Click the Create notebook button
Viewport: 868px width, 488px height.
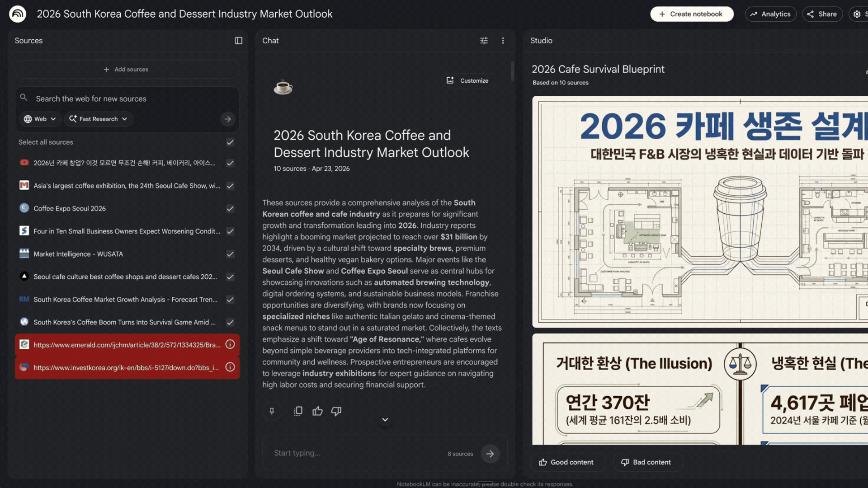[692, 14]
